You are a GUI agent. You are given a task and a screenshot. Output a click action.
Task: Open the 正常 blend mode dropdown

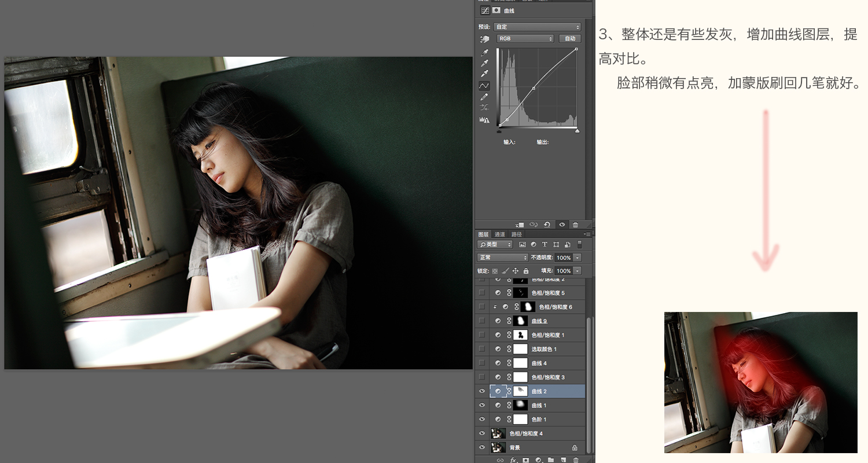click(x=502, y=258)
